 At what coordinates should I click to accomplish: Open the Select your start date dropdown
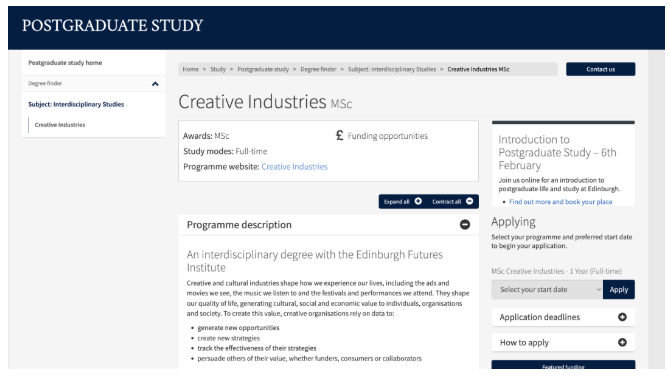[x=547, y=289]
